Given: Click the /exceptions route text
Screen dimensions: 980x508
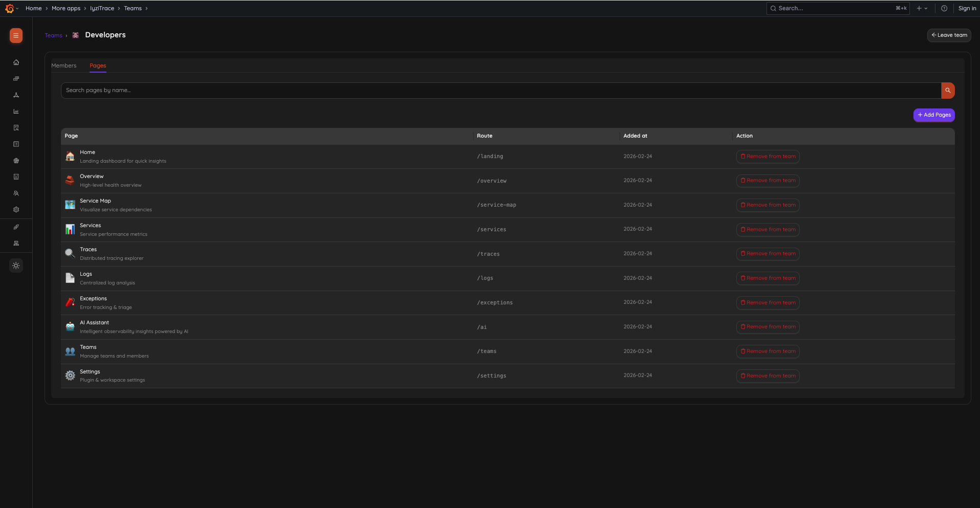Looking at the screenshot, I should [x=495, y=303].
